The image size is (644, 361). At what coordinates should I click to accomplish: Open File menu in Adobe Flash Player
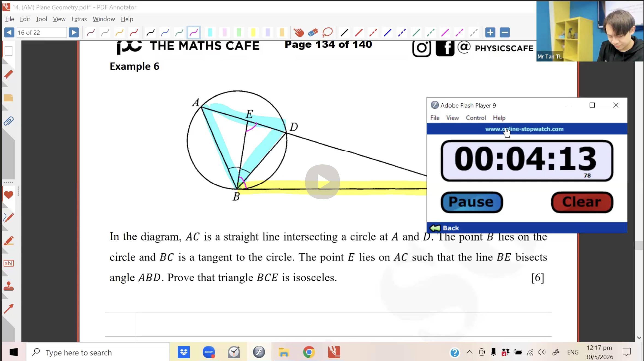pyautogui.click(x=435, y=118)
